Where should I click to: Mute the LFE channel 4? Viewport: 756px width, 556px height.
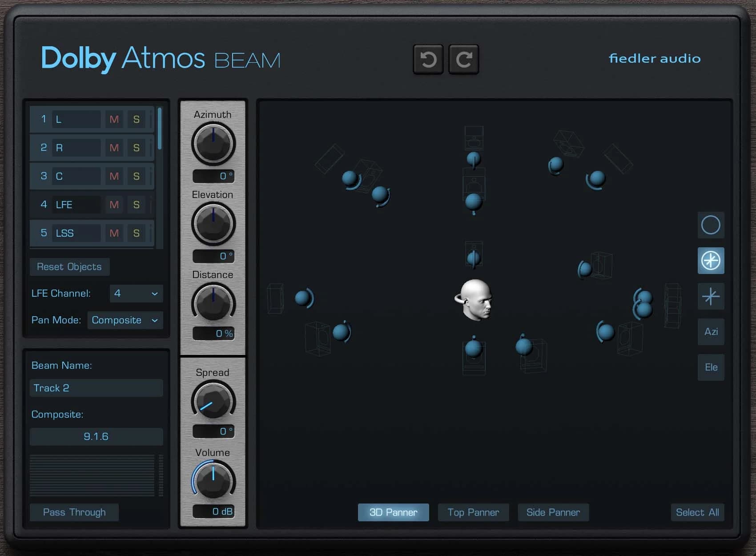click(x=114, y=205)
